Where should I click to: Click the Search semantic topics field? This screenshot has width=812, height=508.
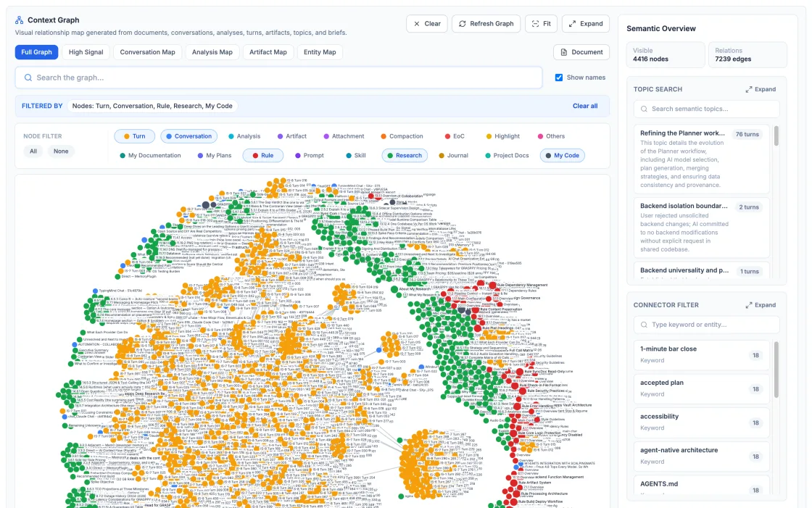pos(706,109)
